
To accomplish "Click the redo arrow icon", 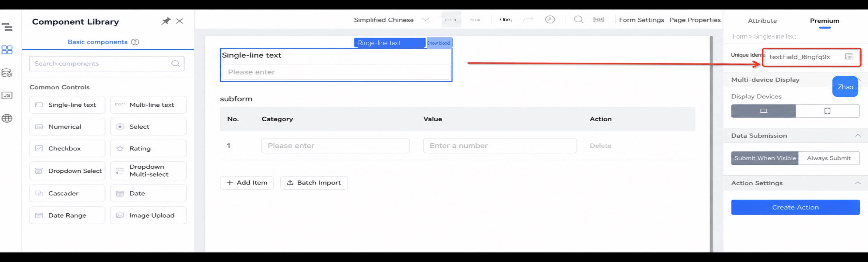I will coord(528,19).
